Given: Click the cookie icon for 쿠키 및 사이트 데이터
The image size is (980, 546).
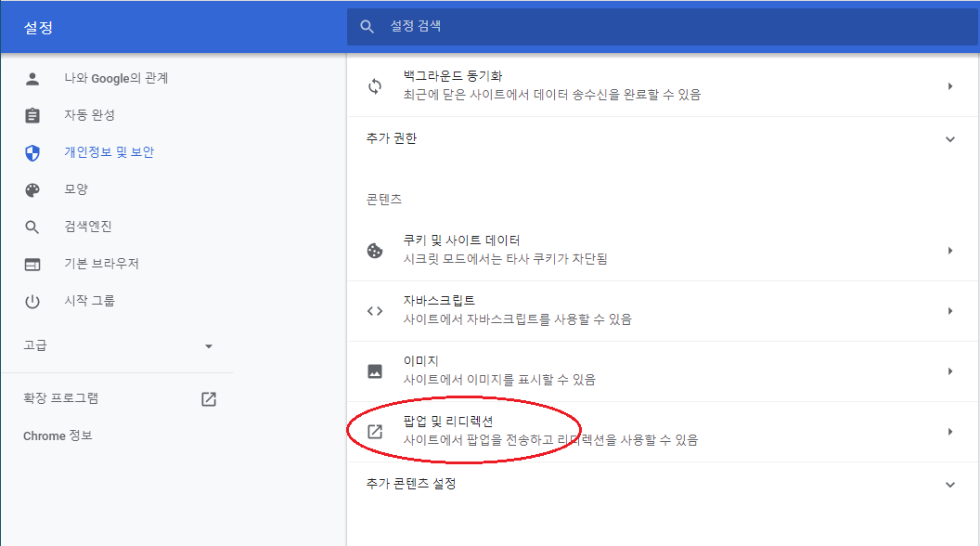Looking at the screenshot, I should (x=375, y=250).
